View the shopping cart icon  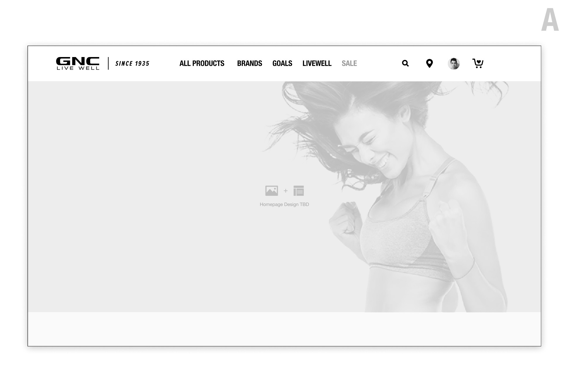point(478,63)
